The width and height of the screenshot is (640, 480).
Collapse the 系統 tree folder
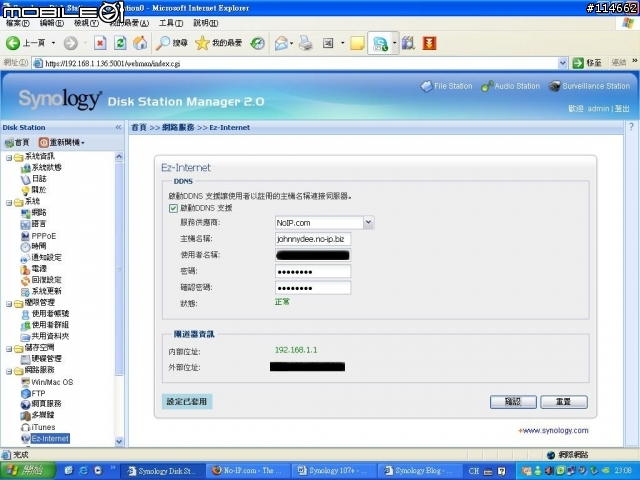[9, 202]
